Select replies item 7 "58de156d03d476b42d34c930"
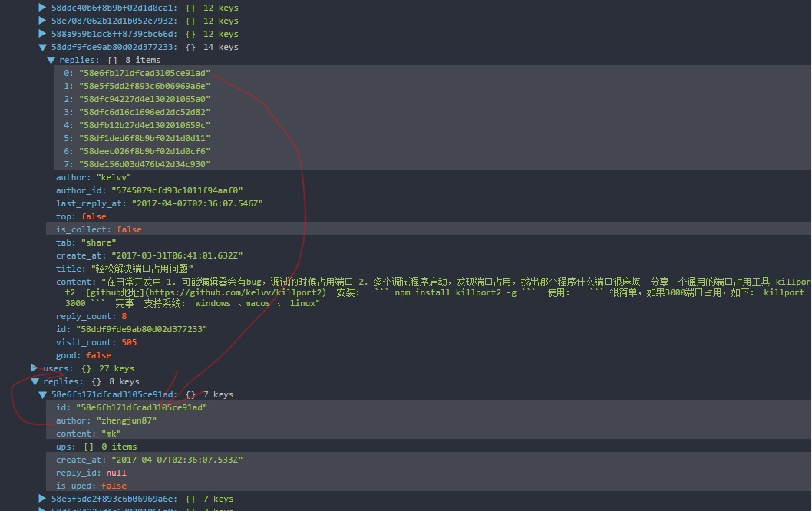Screen dimensions: 812x511 [x=432, y=164]
